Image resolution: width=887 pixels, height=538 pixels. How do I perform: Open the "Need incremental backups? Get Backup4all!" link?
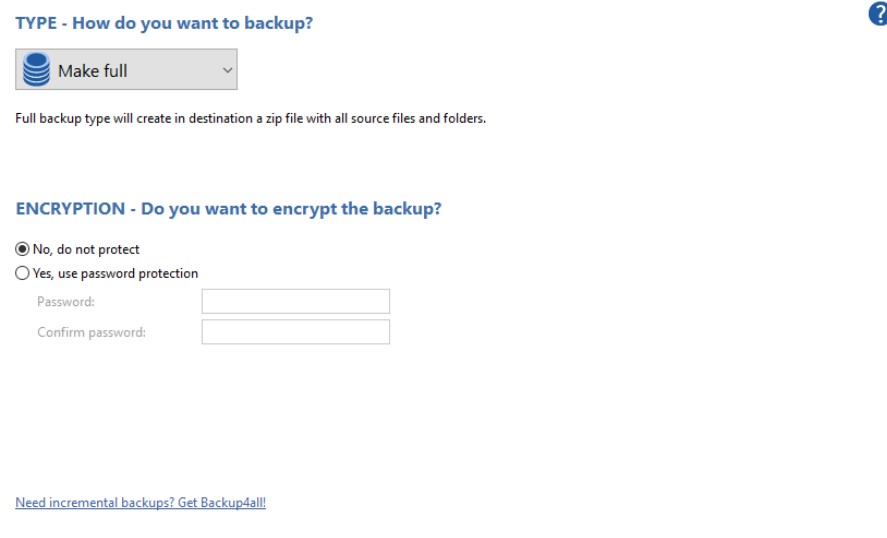tap(140, 503)
